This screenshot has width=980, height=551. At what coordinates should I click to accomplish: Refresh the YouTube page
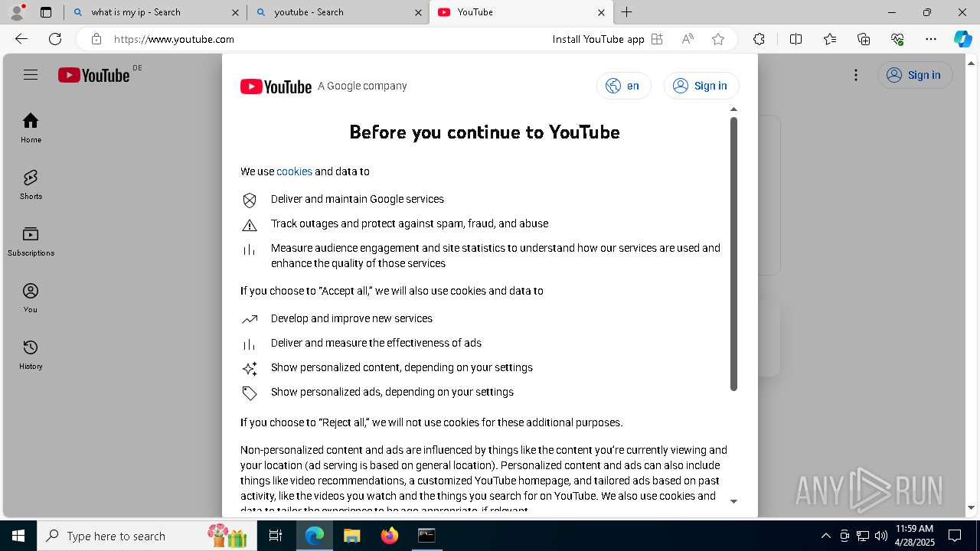tap(55, 39)
